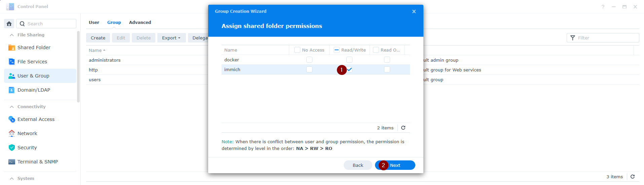Image resolution: width=644 pixels, height=185 pixels.
Task: Uncheck Read/Write for immich folder
Action: click(349, 69)
